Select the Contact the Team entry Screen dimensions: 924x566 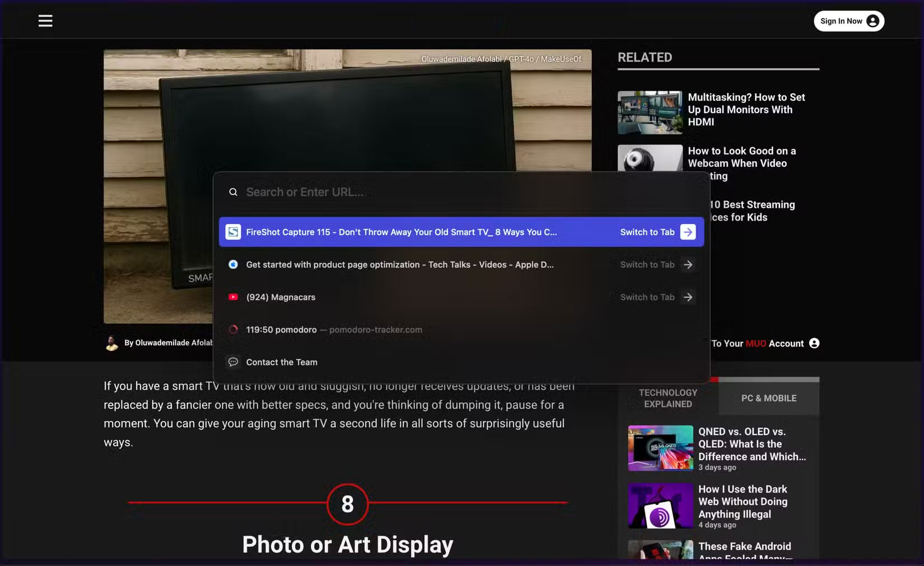point(282,362)
